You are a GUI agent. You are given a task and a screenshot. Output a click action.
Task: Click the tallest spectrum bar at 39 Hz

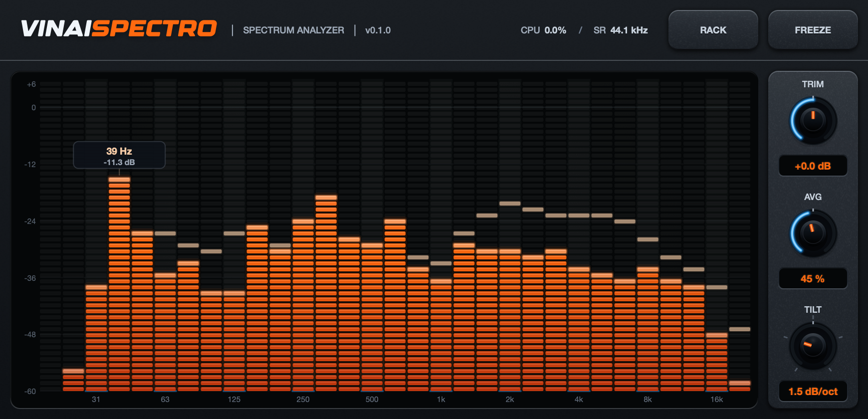119,284
